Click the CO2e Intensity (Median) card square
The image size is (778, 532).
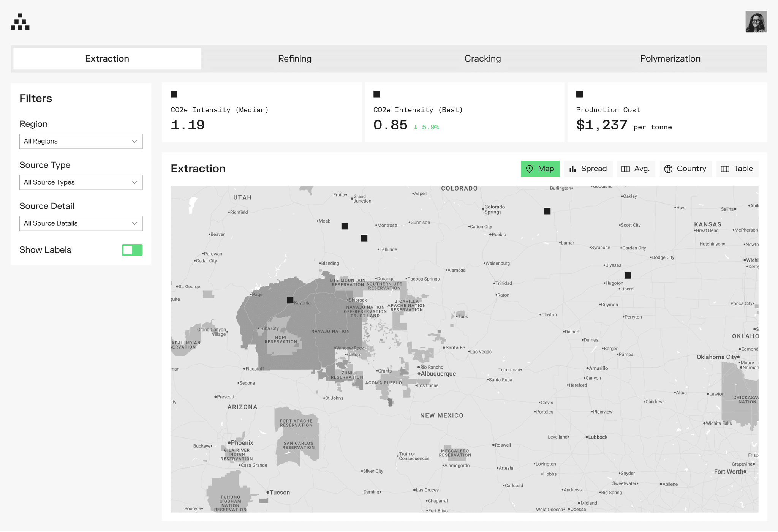174,94
